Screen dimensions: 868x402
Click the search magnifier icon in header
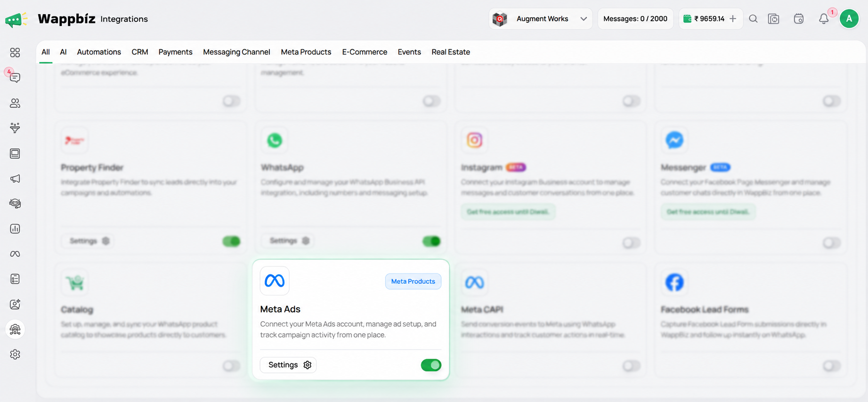click(753, 19)
